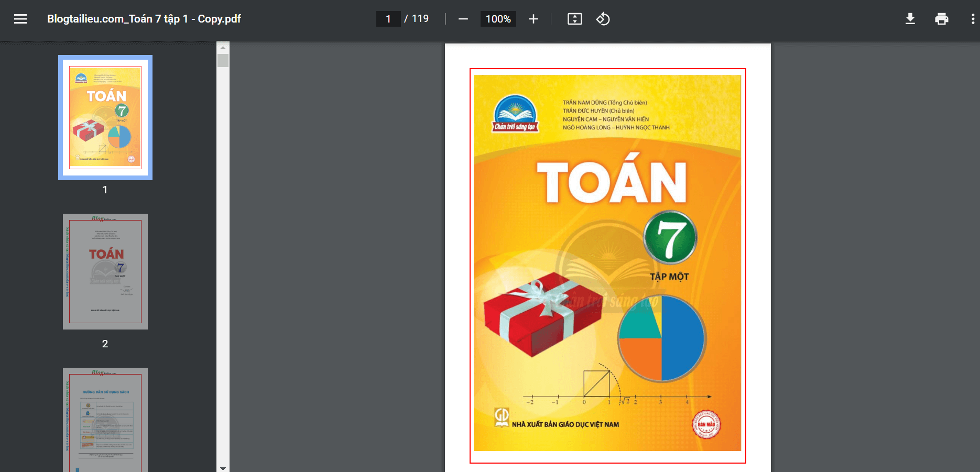980x472 pixels.
Task: Click the zoom out minus icon
Action: click(x=463, y=19)
